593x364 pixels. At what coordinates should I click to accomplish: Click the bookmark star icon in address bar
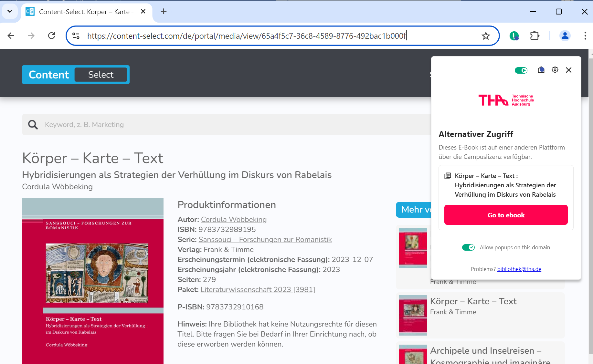coord(486,36)
